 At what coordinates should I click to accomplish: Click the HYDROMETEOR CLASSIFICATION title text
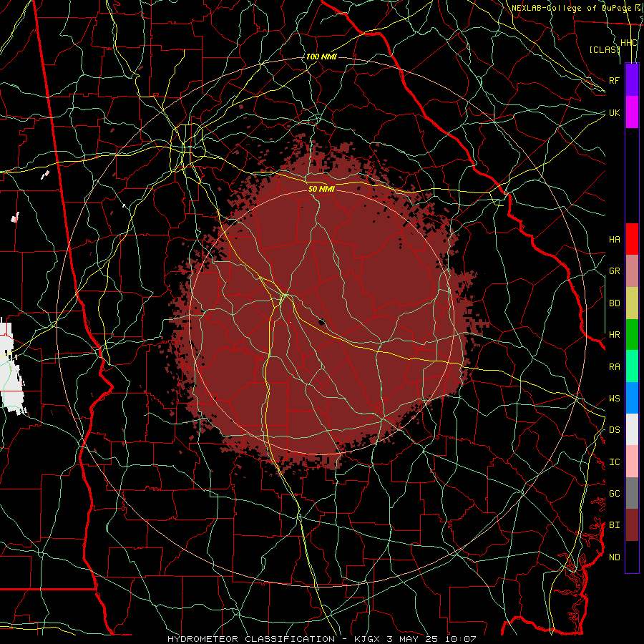tap(251, 639)
